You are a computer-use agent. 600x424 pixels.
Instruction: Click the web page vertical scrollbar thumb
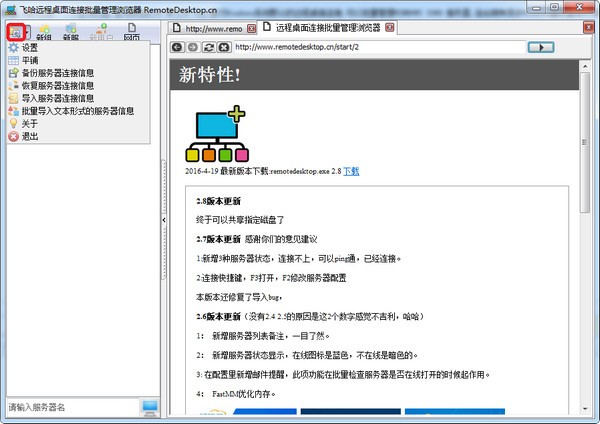(585, 142)
